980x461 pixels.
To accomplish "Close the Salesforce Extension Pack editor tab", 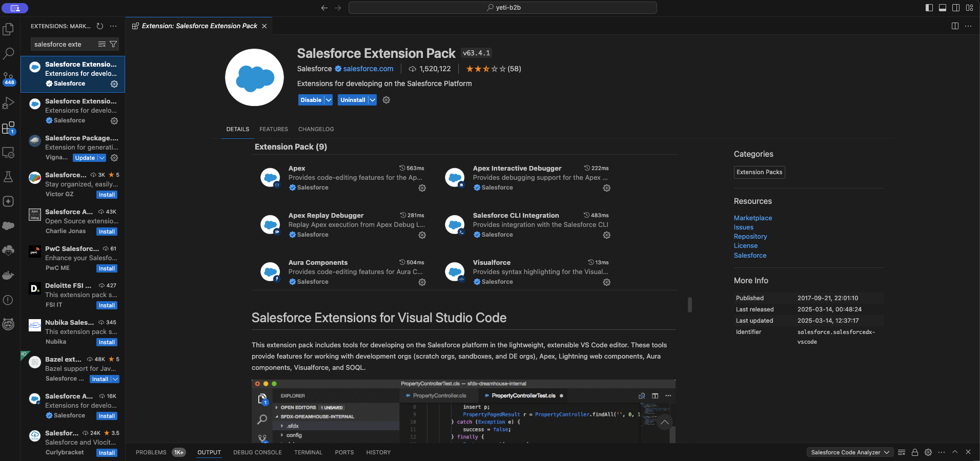I will pos(264,26).
